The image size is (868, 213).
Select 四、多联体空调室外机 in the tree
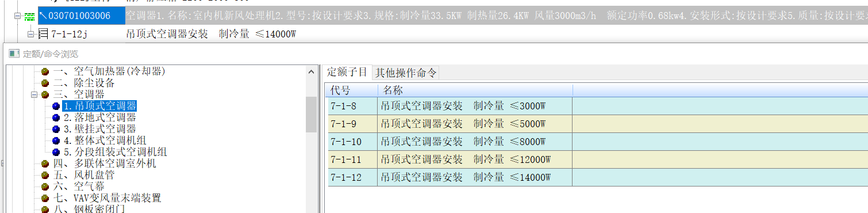105,163
